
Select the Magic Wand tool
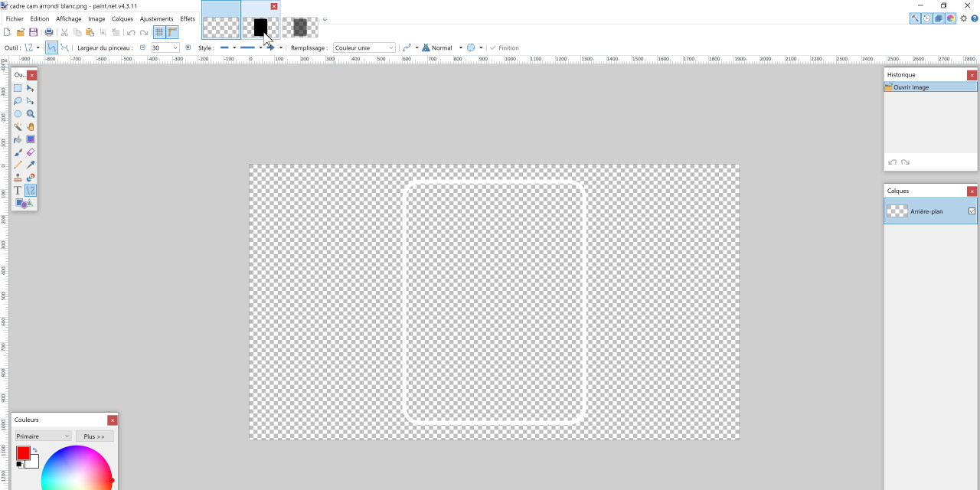click(x=18, y=126)
